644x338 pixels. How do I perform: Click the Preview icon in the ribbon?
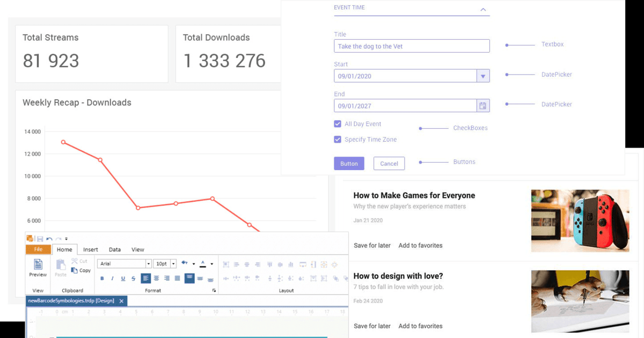point(38,264)
